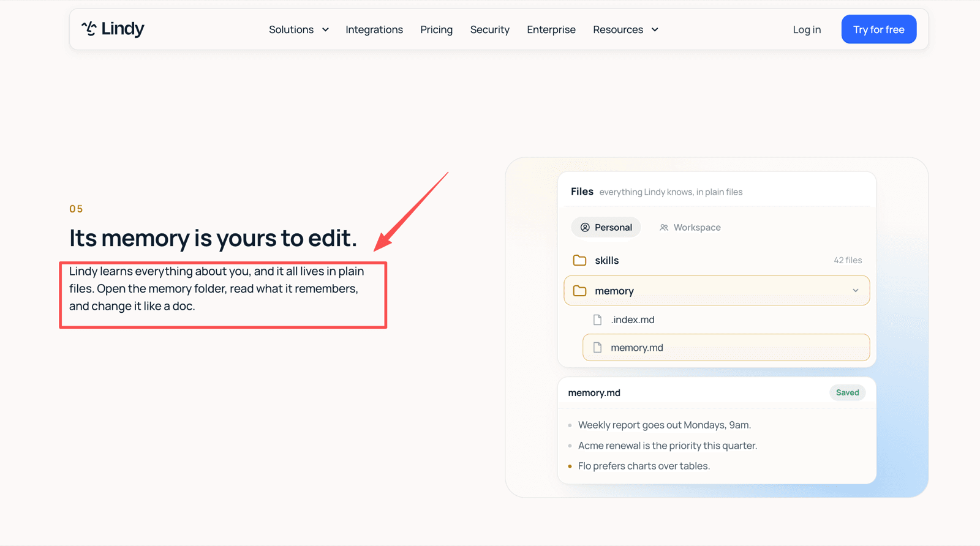Click 'Flo prefers charts over tables.'
This screenshot has width=980, height=546.
pos(644,466)
